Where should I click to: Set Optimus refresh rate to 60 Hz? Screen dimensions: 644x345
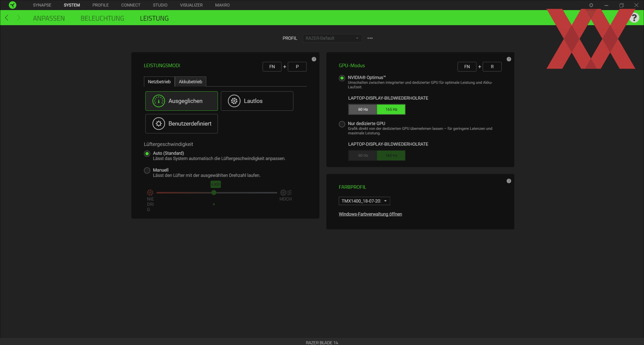point(363,109)
